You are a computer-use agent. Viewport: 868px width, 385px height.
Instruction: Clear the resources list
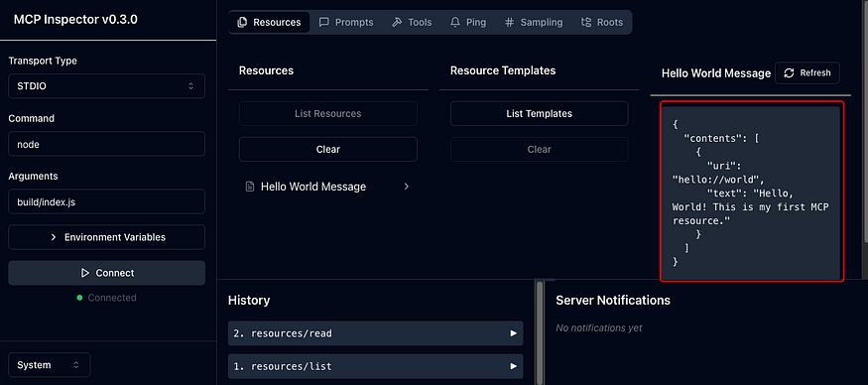328,149
